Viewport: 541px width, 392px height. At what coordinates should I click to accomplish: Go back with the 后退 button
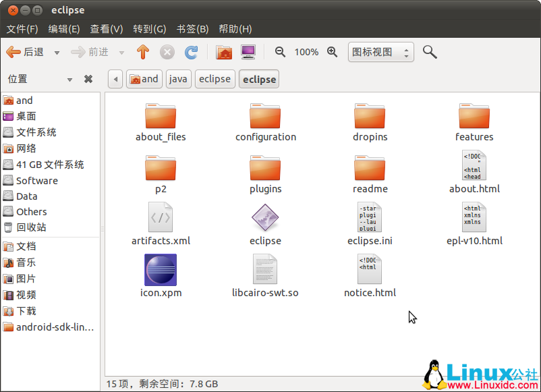tap(25, 52)
